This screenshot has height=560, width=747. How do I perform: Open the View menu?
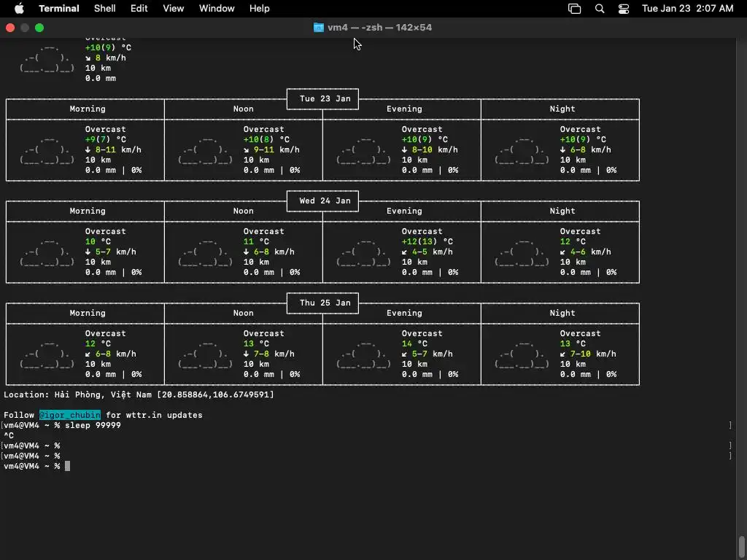click(174, 9)
